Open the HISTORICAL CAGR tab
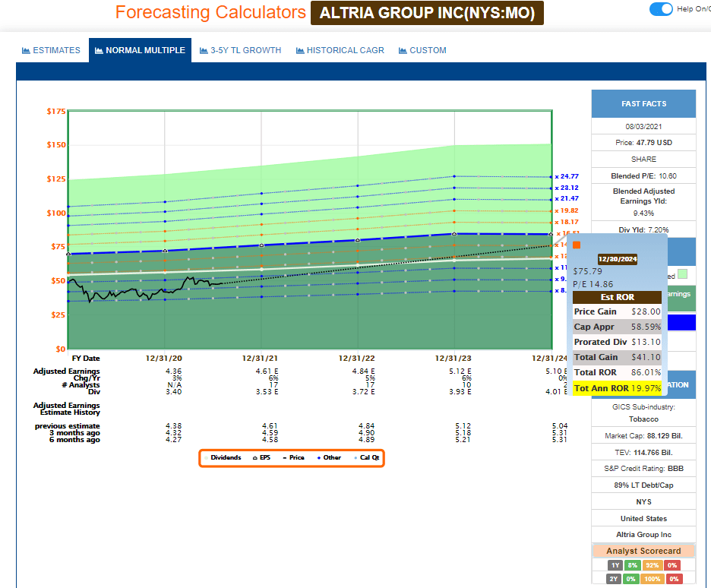The width and height of the screenshot is (711, 588). [340, 50]
